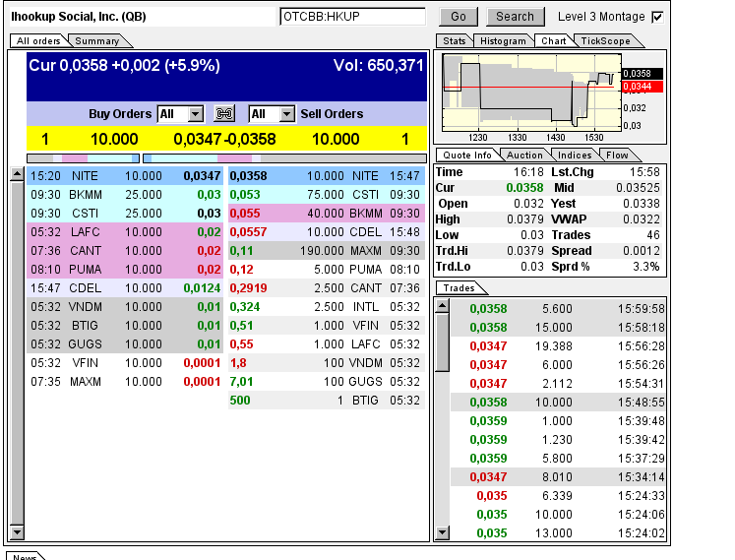The height and width of the screenshot is (560, 735).
Task: Click the OTCBB:HKUP symbol input field
Action: (x=351, y=17)
